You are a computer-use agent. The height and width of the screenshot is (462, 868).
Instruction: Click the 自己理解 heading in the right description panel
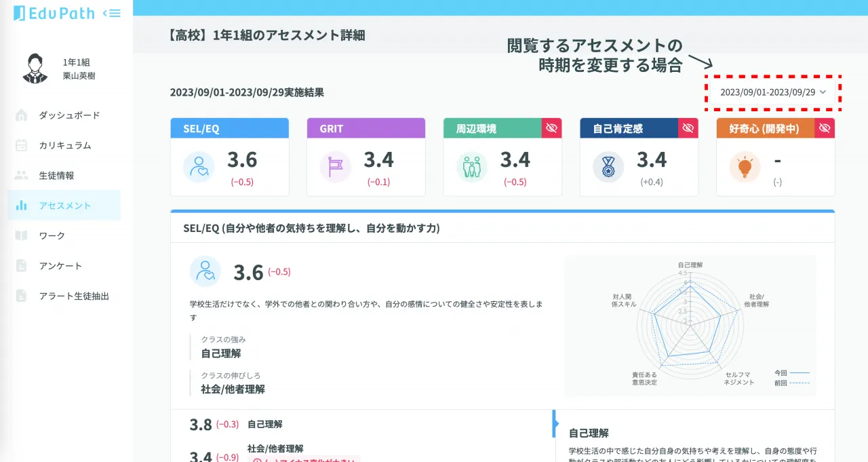[x=589, y=433]
